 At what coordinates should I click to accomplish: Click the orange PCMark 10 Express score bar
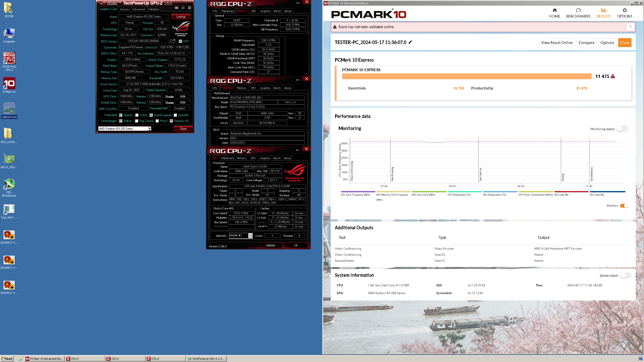pyautogui.click(x=467, y=76)
